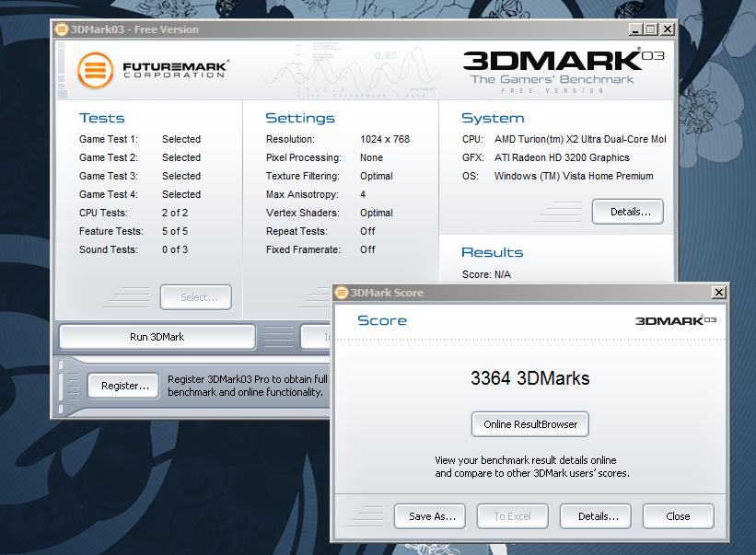Click the Repeat Tests: label

pos(297,231)
